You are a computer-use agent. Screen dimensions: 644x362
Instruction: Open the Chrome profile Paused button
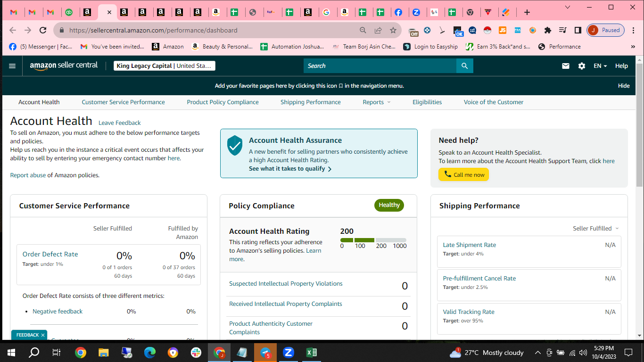(x=606, y=30)
